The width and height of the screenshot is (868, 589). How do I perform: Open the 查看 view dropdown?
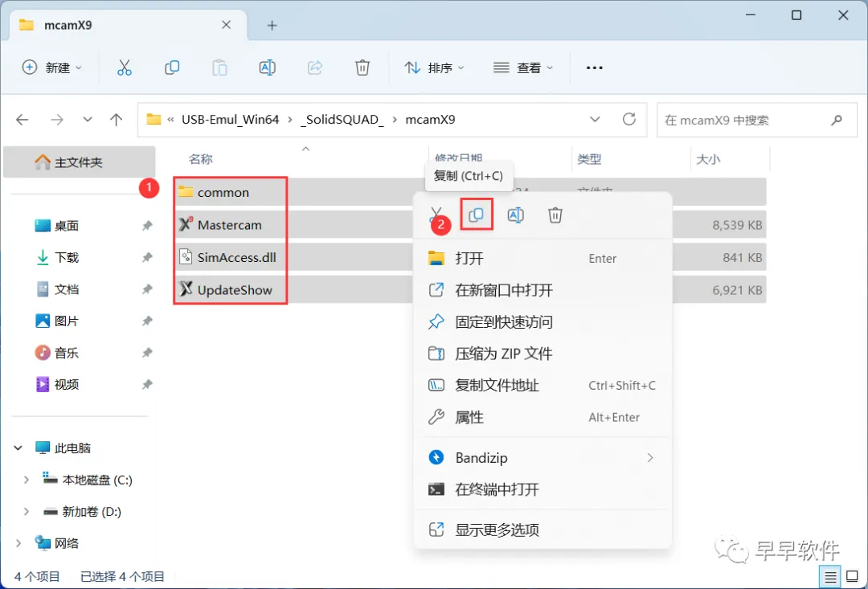point(523,67)
